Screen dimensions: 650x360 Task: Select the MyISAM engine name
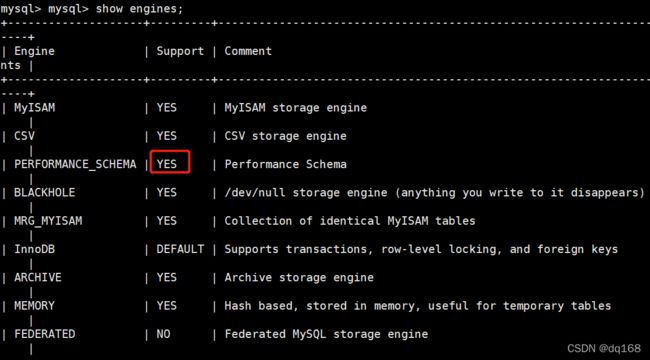click(x=34, y=108)
